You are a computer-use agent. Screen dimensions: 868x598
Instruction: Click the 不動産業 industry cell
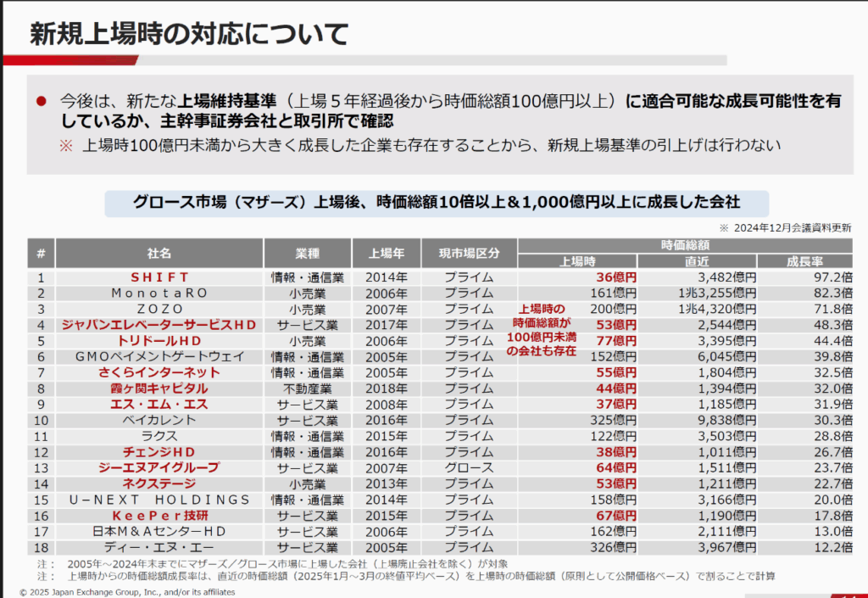pos(308,388)
